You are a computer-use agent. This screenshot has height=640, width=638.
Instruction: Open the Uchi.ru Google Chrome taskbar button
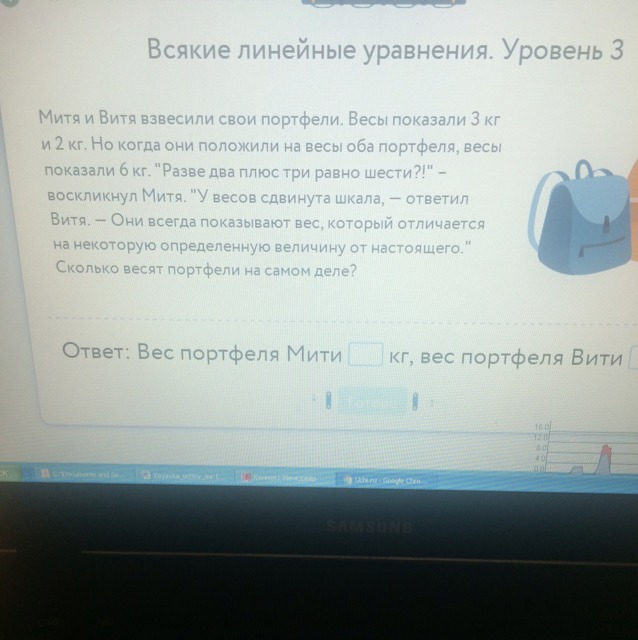(x=385, y=481)
